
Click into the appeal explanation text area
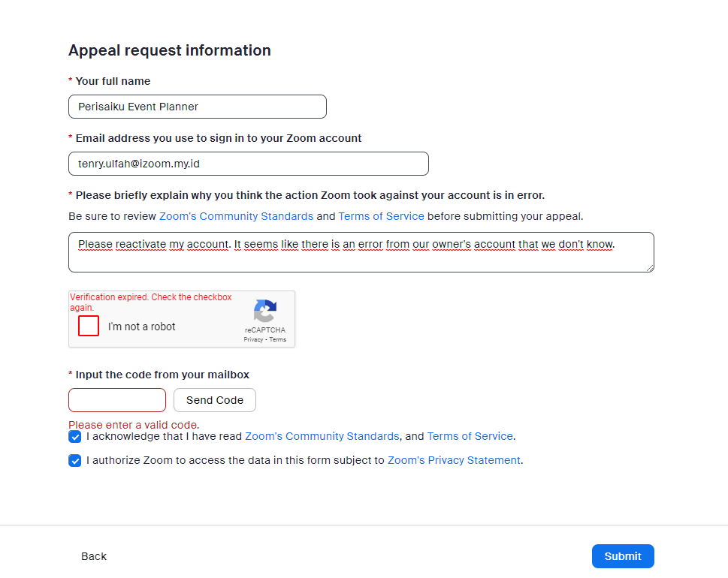[361, 252]
